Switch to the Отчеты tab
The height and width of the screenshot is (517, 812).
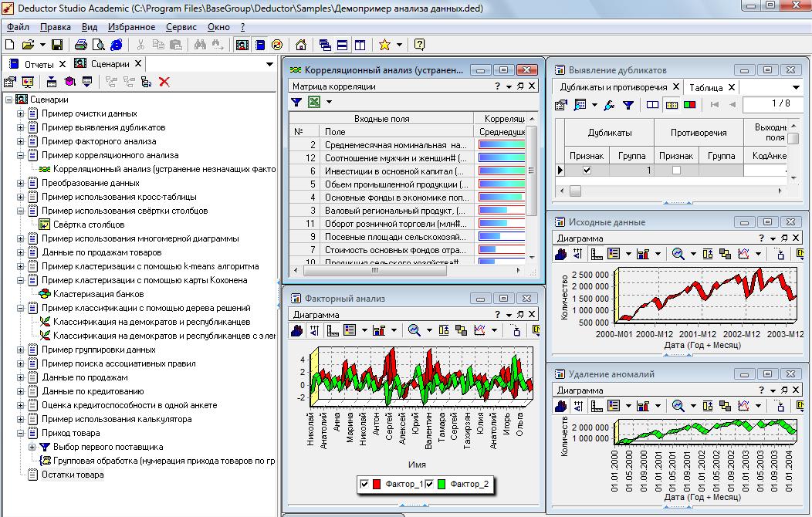[39, 64]
